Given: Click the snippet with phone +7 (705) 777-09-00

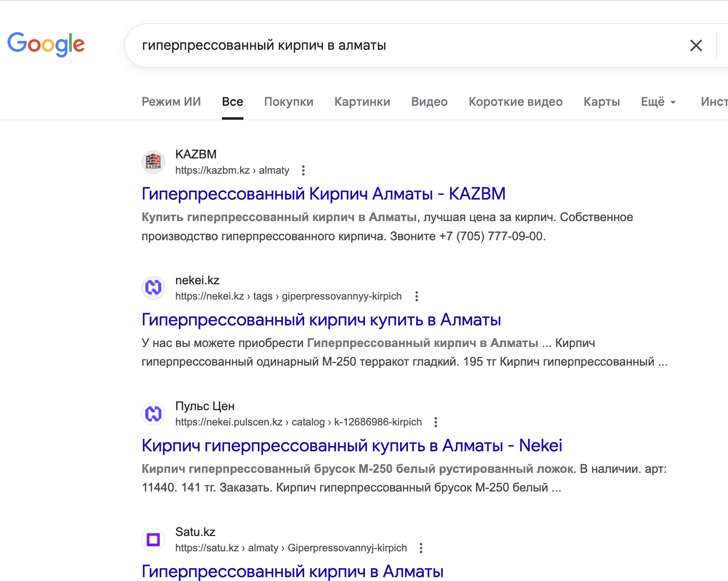Looking at the screenshot, I should pyautogui.click(x=343, y=236).
